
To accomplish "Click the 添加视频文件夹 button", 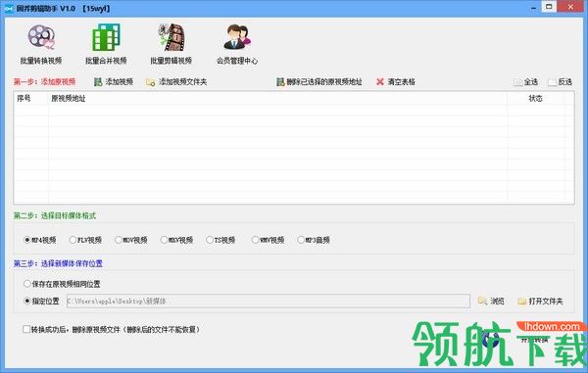I will [176, 81].
